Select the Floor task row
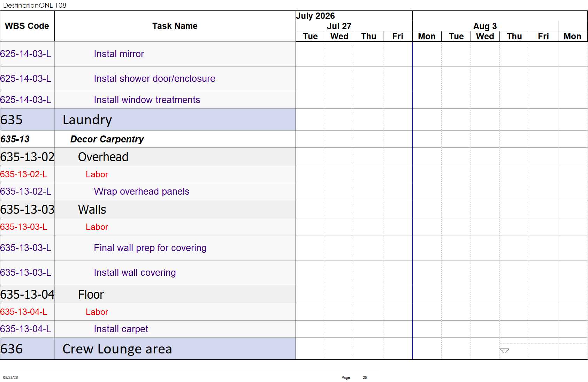Image resolution: width=588 pixels, height=382 pixels. (x=148, y=294)
